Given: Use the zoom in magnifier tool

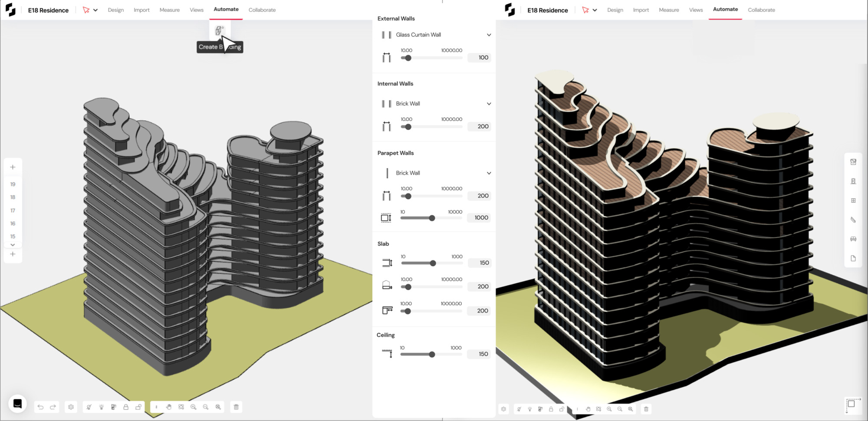Looking at the screenshot, I should click(x=194, y=407).
